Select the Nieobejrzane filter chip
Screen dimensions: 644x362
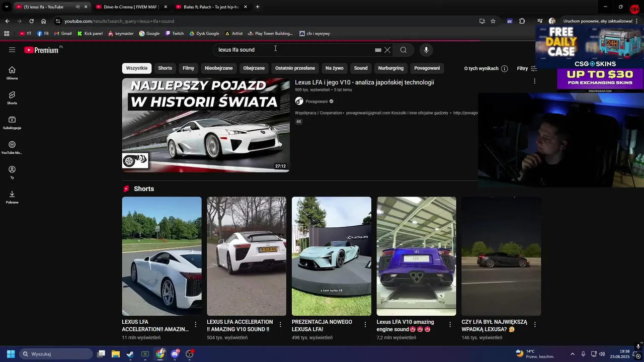219,68
